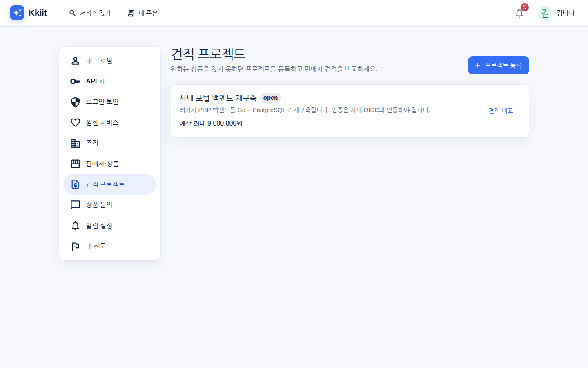Click project title 사내 포털 백엔드 재구축
This screenshot has height=368, width=588.
[218, 98]
